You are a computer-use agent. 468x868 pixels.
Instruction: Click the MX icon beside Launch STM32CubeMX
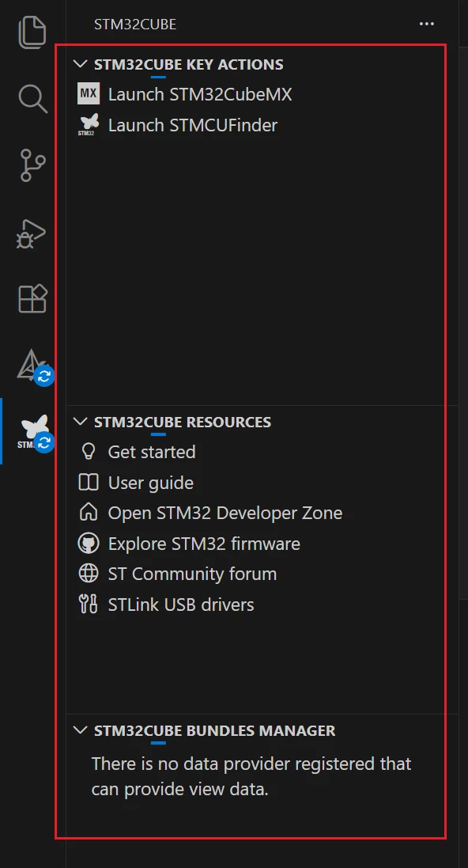click(x=89, y=94)
